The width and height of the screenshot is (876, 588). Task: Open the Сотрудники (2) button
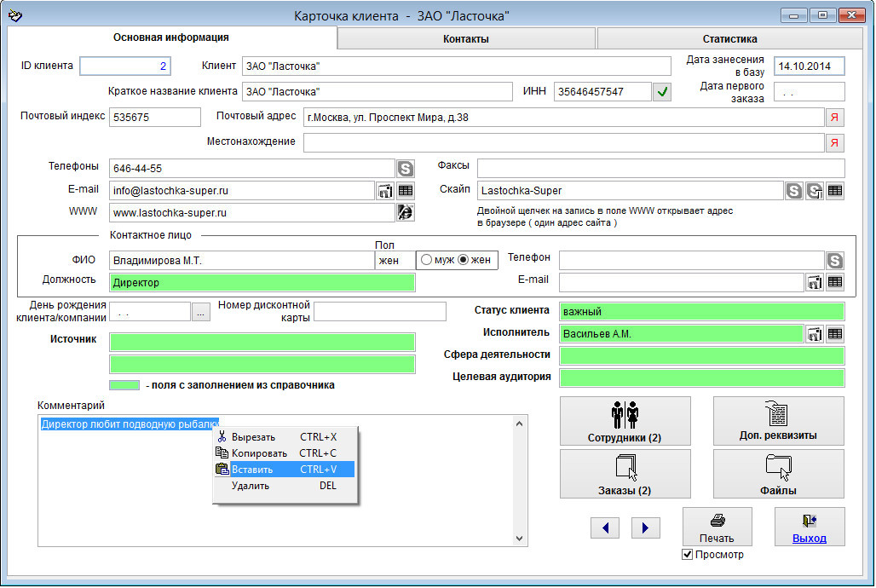tap(625, 421)
